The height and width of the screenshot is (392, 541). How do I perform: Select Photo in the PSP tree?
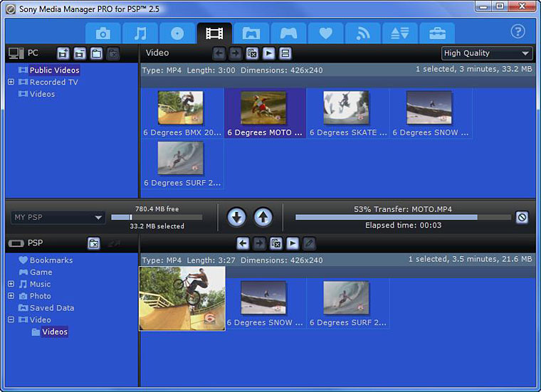[41, 296]
